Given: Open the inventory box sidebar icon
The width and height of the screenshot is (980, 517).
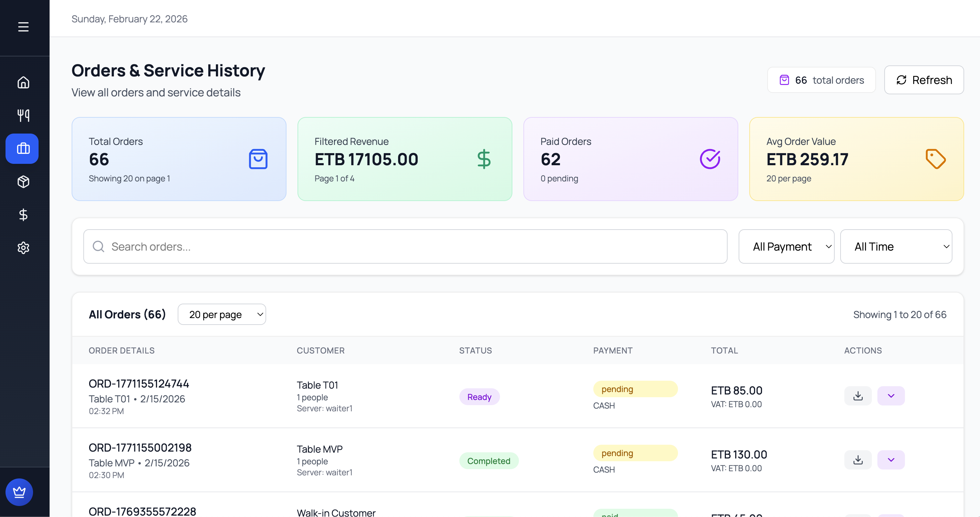Looking at the screenshot, I should (x=23, y=182).
